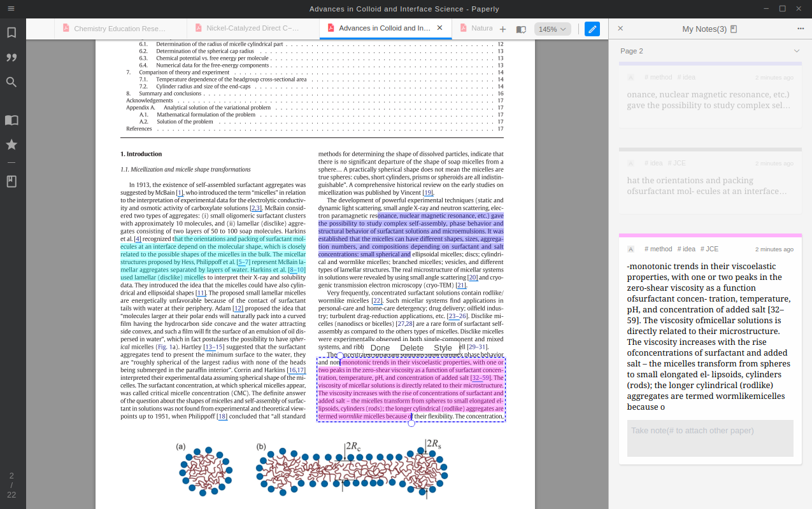The image size is (812, 509).
Task: Open the three-dots more options in notes panel
Action: (x=801, y=29)
